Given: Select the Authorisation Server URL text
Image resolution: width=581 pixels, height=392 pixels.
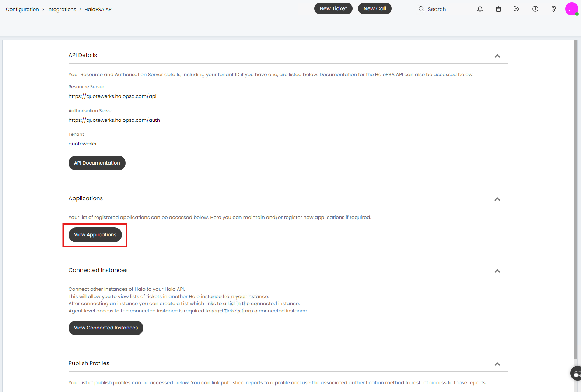Looking at the screenshot, I should pyautogui.click(x=114, y=120).
